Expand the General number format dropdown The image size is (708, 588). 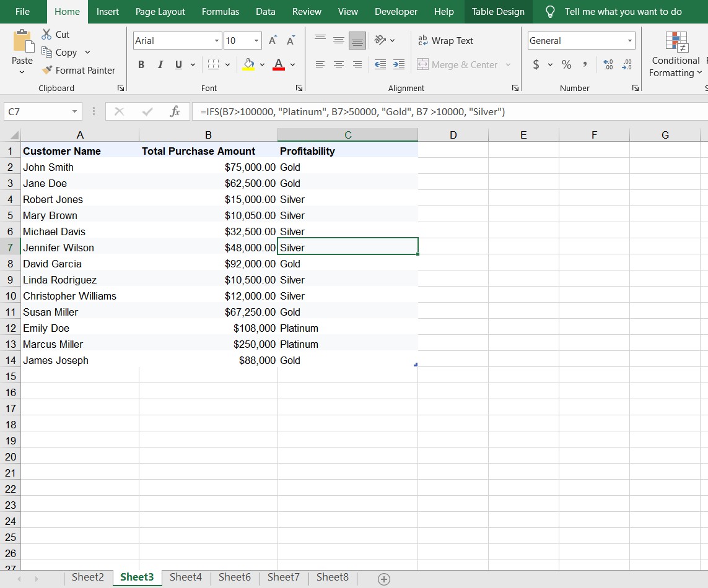[x=629, y=41]
